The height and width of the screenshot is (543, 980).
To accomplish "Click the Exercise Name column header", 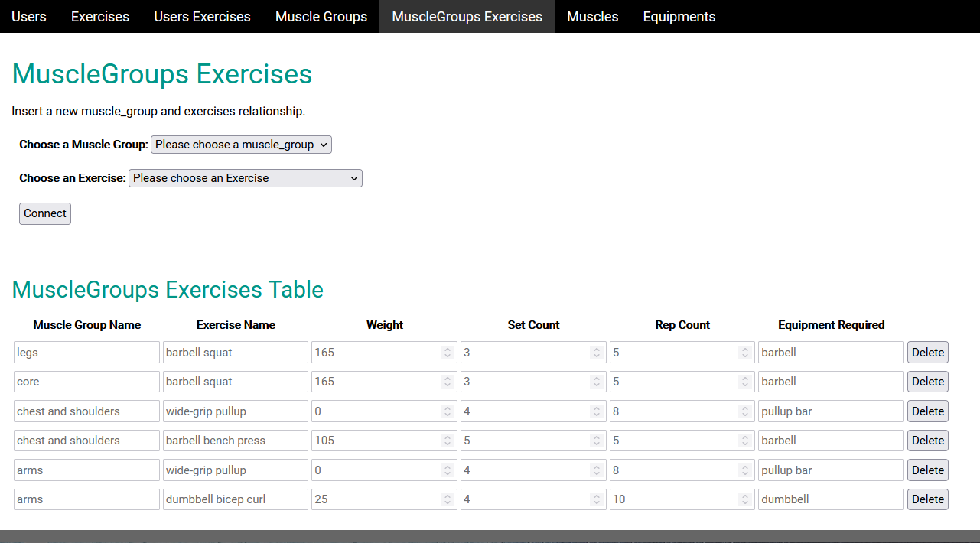I will coord(236,325).
